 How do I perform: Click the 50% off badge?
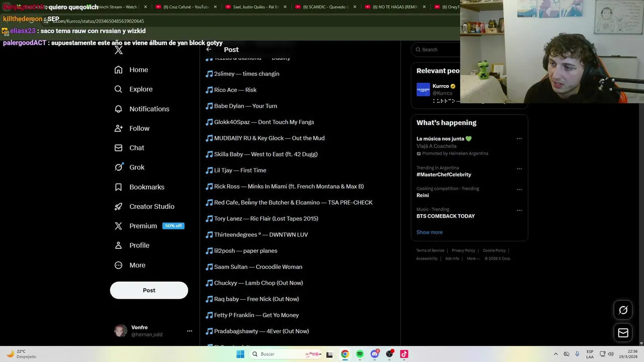coord(173,226)
